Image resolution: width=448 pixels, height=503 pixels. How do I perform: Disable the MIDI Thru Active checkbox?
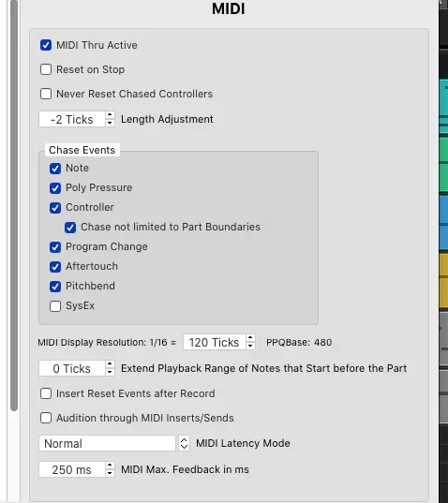click(46, 45)
